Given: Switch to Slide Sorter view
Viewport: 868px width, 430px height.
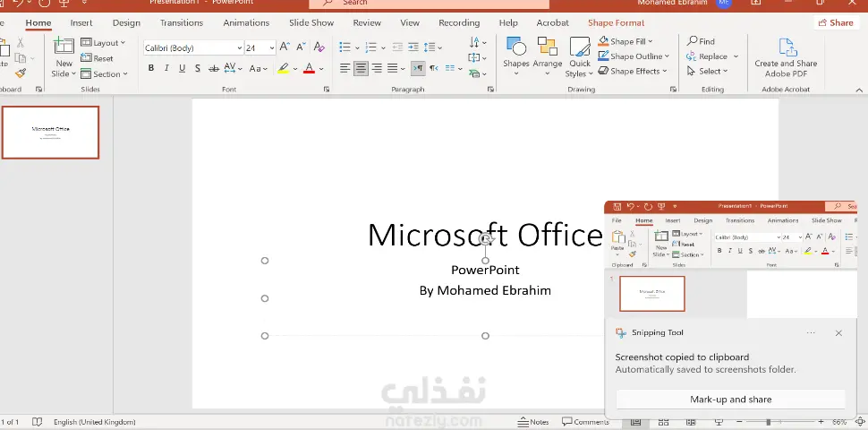Looking at the screenshot, I should [664, 422].
